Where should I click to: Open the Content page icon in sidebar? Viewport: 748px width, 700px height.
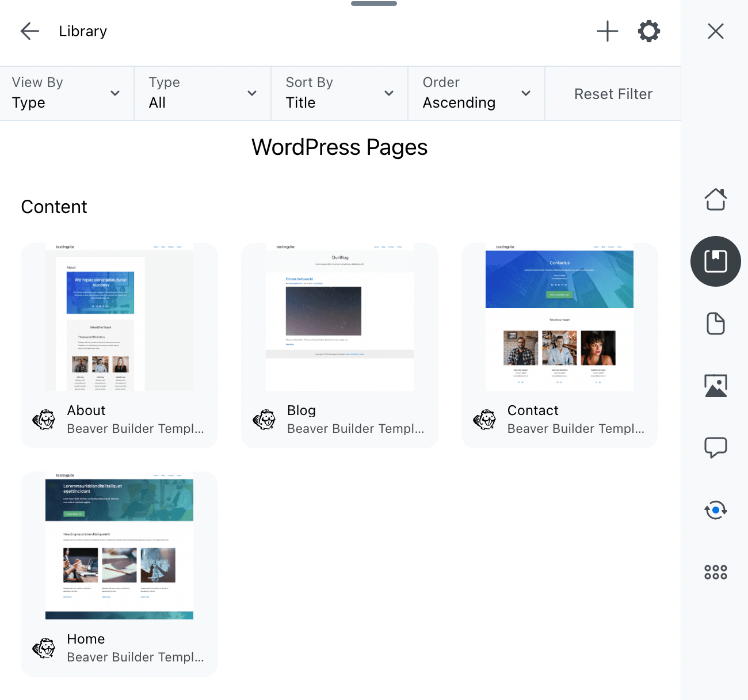coord(715,324)
